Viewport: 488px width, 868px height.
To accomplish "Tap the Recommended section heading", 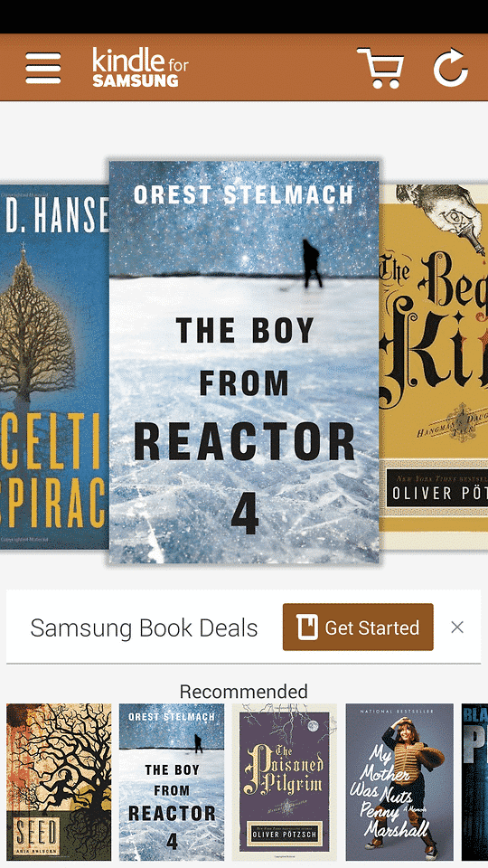I will coord(243,692).
